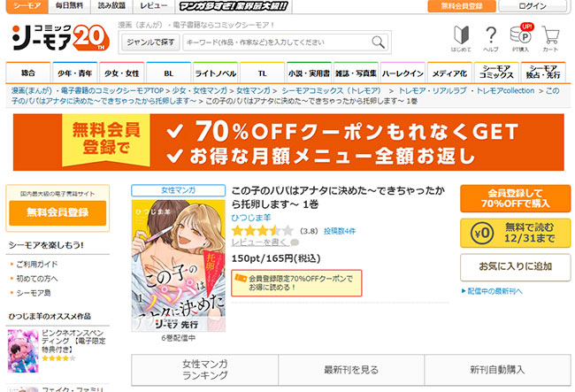Screen dimensions: 575x392
Task: Click the Comic Cmoa 20th logo
Action: [x=60, y=37]
